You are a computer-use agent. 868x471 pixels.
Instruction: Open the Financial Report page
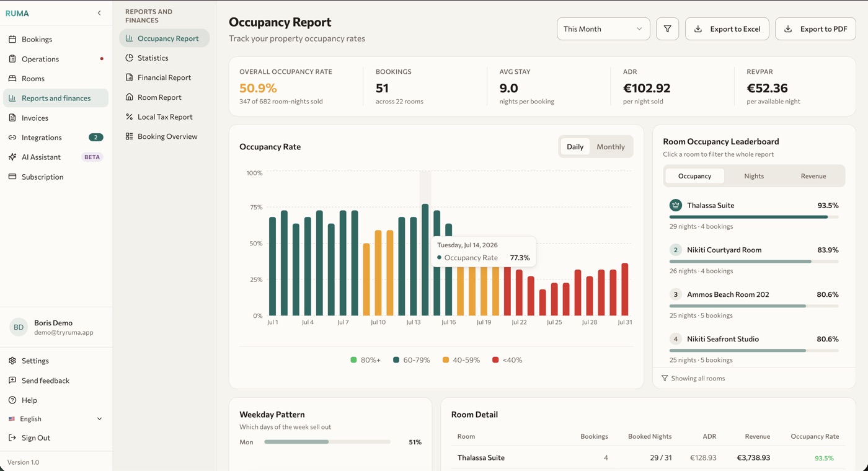tap(164, 77)
